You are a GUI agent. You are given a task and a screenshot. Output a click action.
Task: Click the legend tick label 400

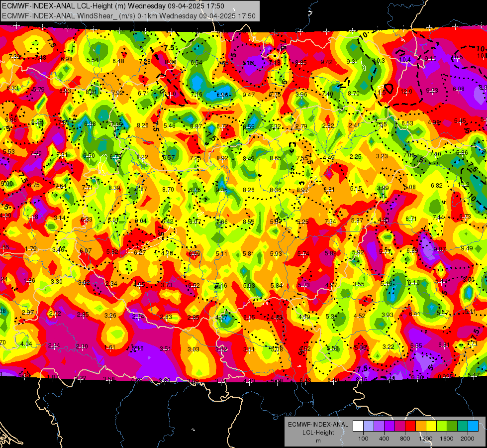tap(384, 439)
